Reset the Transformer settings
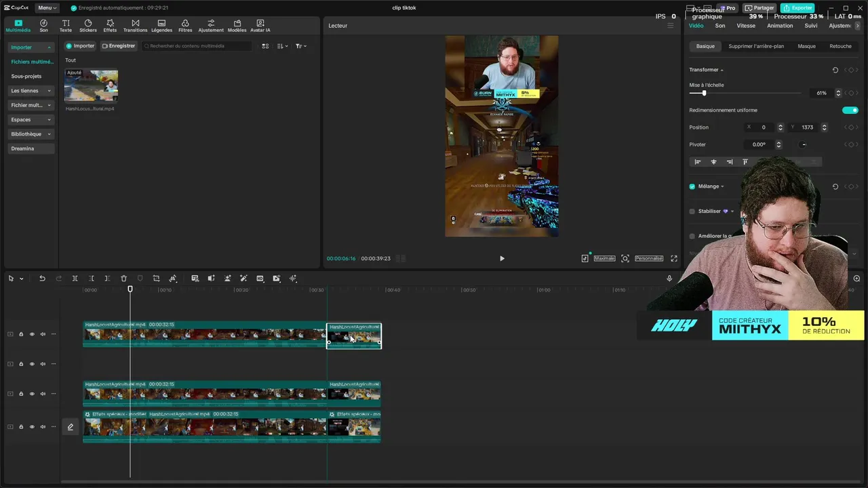The height and width of the screenshot is (488, 868). 835,70
